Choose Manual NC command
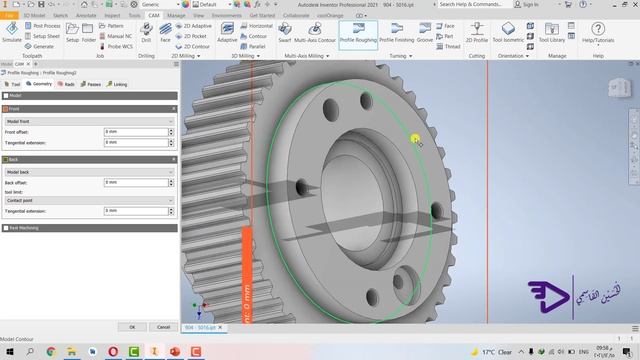 (116, 36)
